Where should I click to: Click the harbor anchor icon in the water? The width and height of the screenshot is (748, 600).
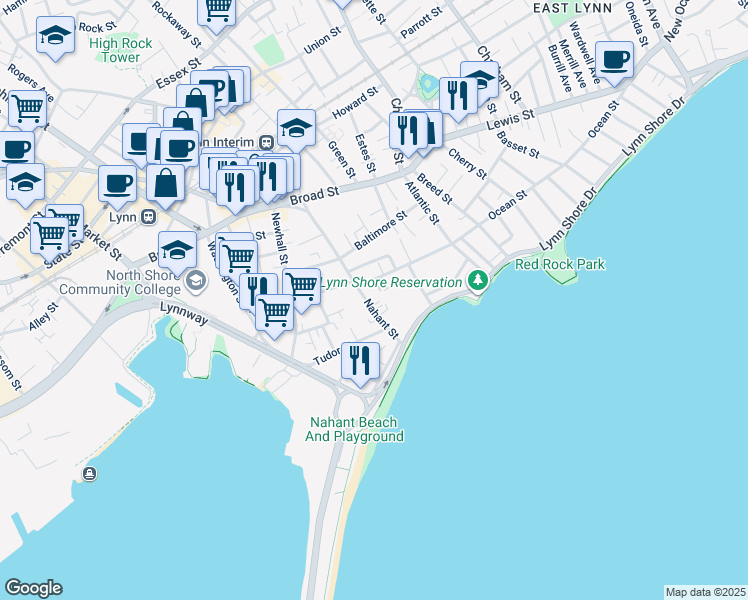pyautogui.click(x=90, y=473)
